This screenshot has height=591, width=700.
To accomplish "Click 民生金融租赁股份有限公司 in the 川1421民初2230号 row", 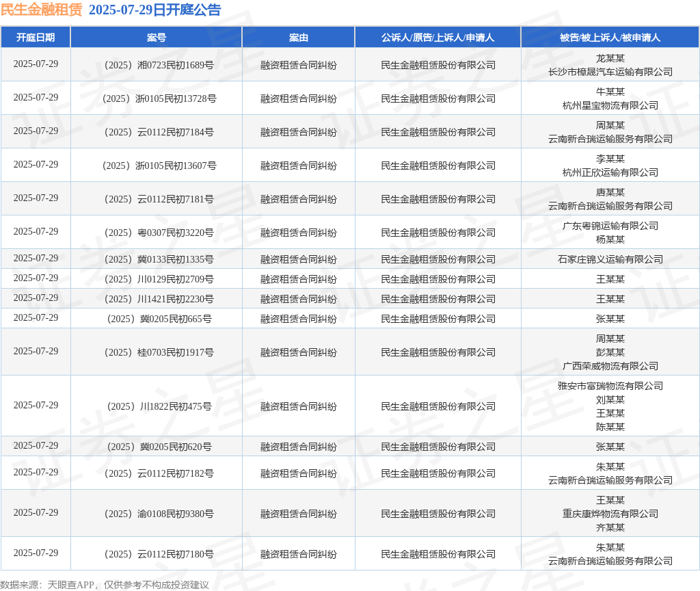I will pyautogui.click(x=438, y=299).
